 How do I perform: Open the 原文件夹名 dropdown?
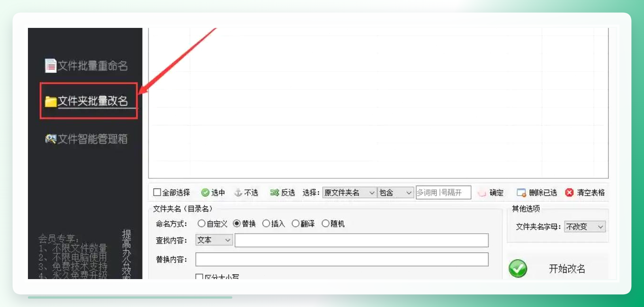pos(349,193)
